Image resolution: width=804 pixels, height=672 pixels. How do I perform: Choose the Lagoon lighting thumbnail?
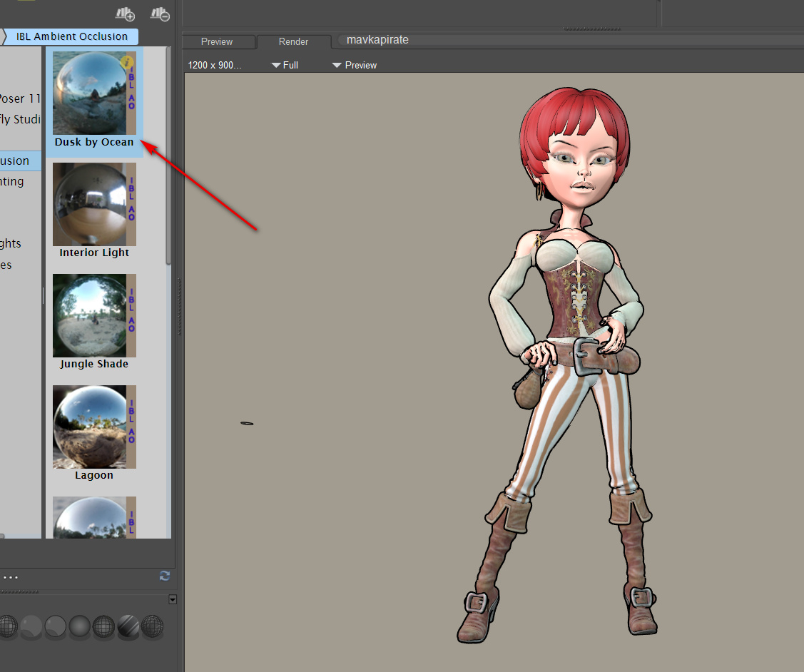pyautogui.click(x=94, y=428)
